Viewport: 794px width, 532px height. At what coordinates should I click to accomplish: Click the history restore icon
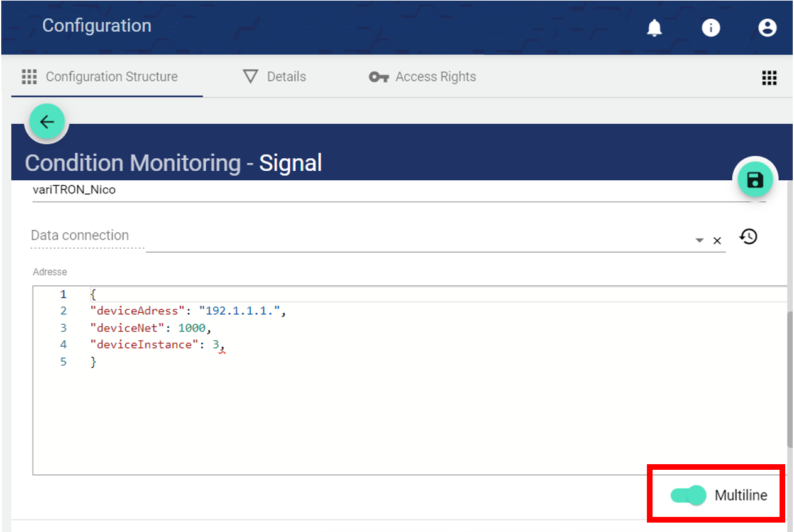(x=748, y=237)
